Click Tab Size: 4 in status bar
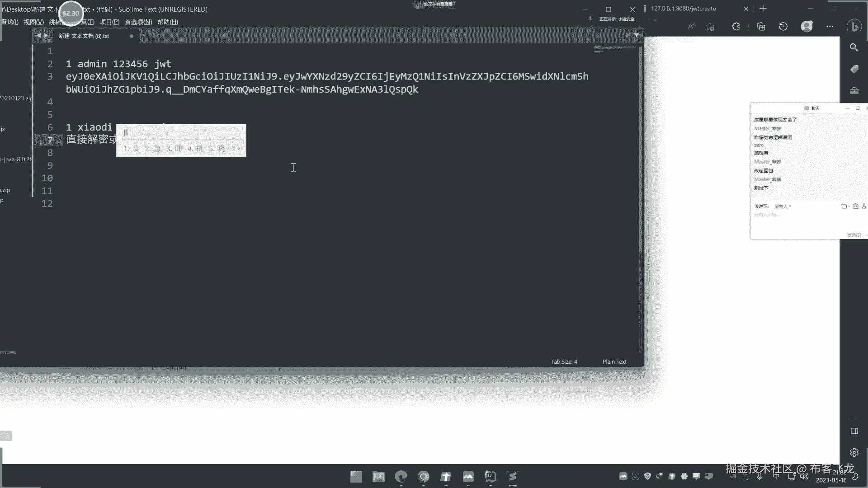The height and width of the screenshot is (488, 868). click(564, 361)
